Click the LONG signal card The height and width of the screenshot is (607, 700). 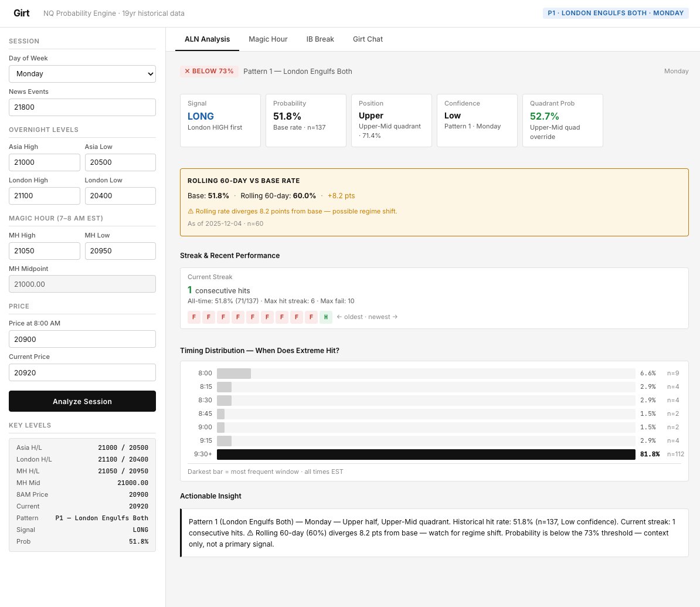pos(220,120)
